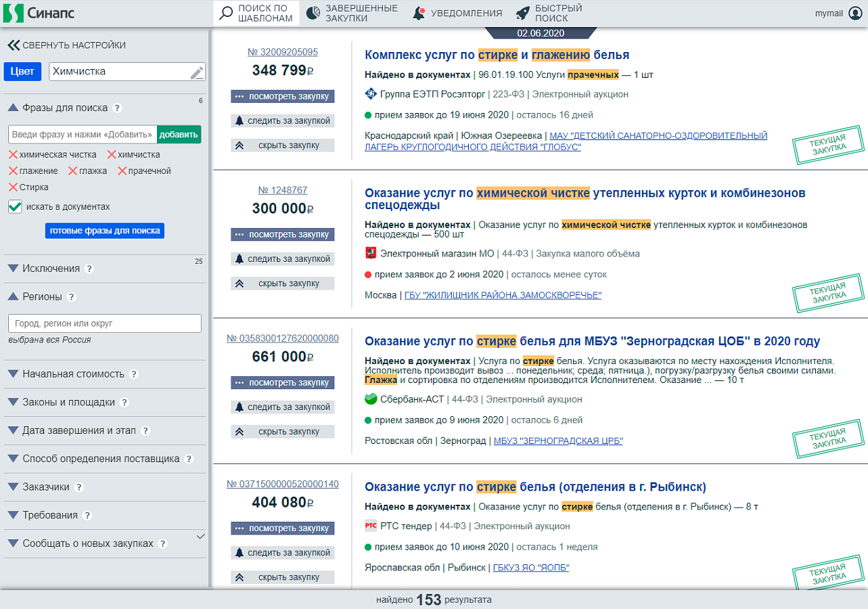Expand the Сообщать о новых закупках section
868x609 pixels.
13,543
